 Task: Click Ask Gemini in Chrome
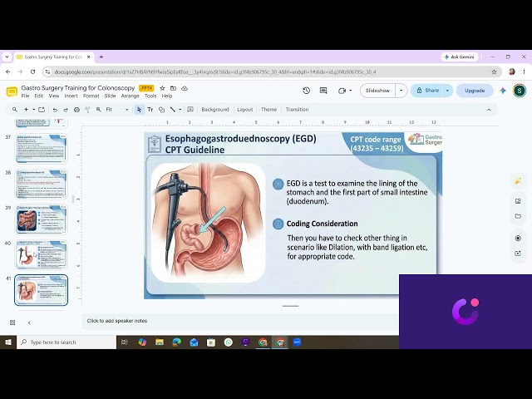coord(460,57)
